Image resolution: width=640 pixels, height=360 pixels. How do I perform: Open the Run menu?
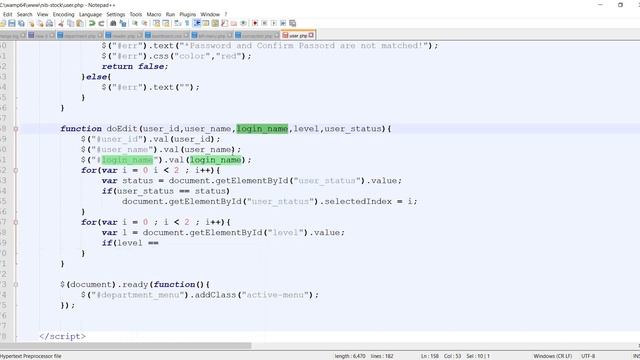point(170,14)
